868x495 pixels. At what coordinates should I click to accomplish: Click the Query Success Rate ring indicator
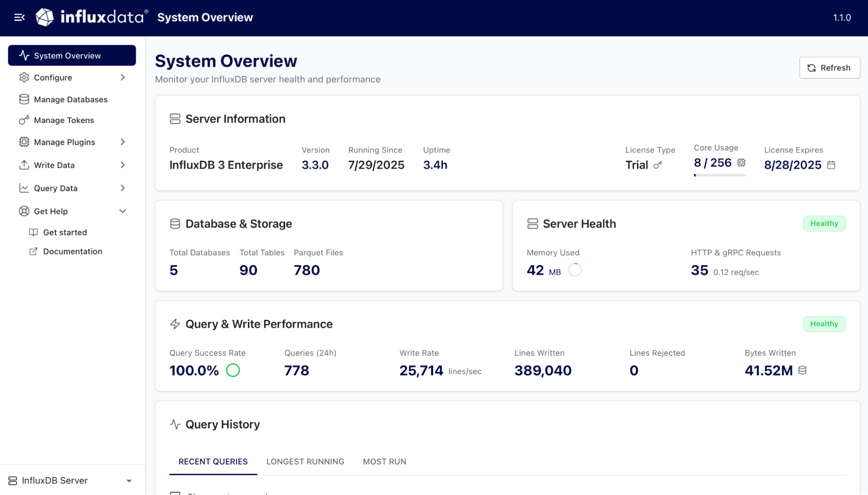pos(233,370)
